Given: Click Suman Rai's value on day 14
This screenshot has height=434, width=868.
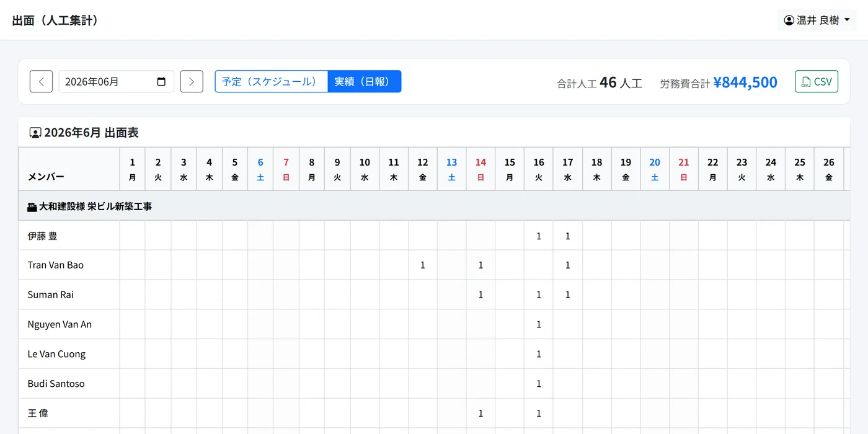Looking at the screenshot, I should 480,294.
